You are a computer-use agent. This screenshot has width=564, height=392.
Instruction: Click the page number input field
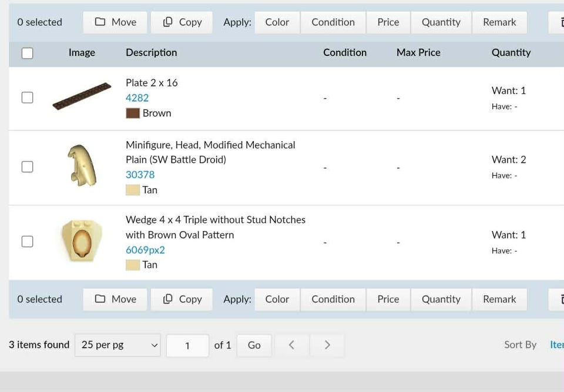[187, 346]
